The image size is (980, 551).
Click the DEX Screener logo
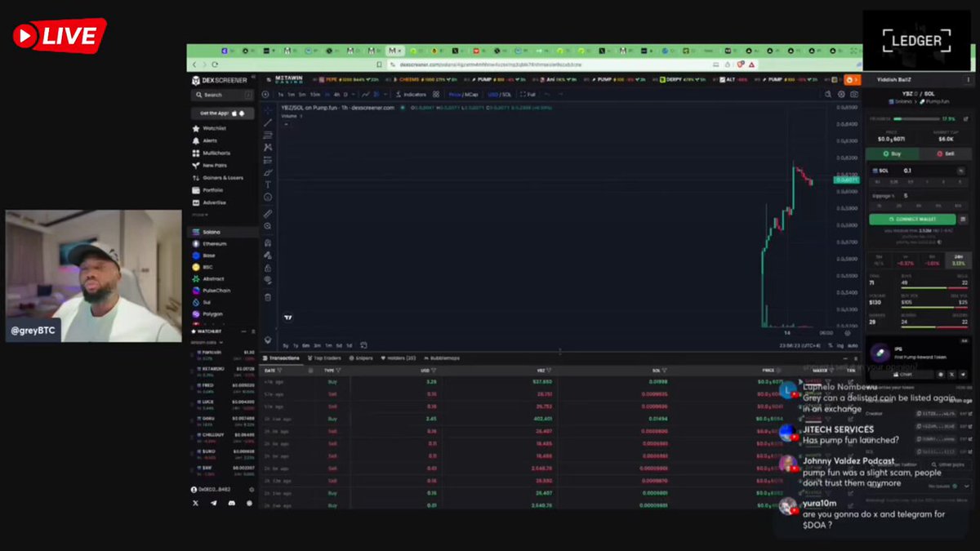[x=220, y=80]
